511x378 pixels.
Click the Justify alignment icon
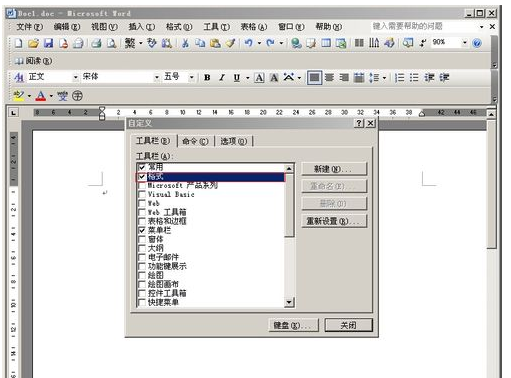pos(314,78)
